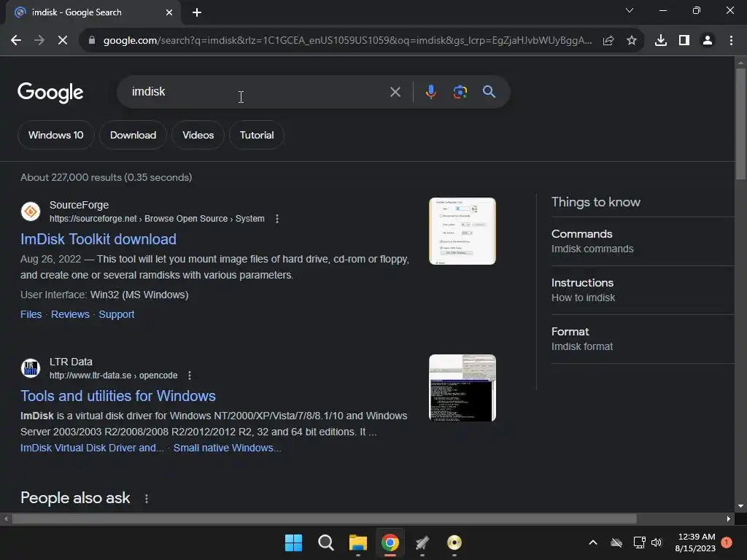Screen dimensions: 747x560
Task: Open the Commands thing to know
Action: coord(643,241)
